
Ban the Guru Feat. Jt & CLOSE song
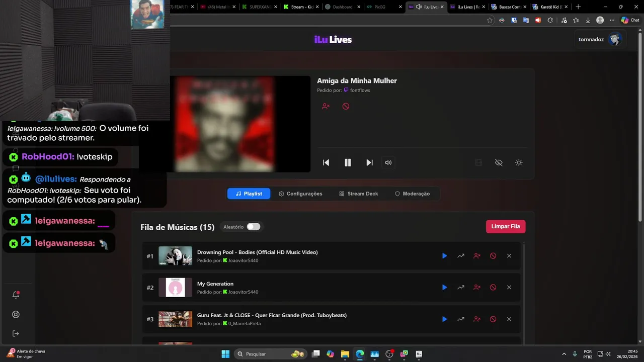tap(493, 319)
